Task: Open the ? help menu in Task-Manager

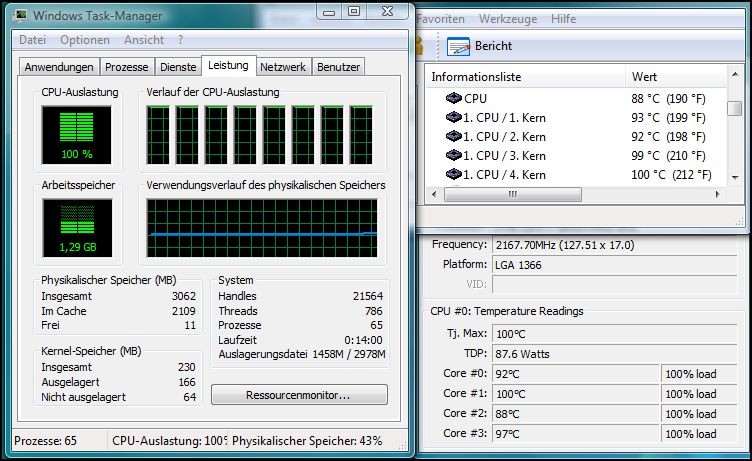Action: (180, 40)
